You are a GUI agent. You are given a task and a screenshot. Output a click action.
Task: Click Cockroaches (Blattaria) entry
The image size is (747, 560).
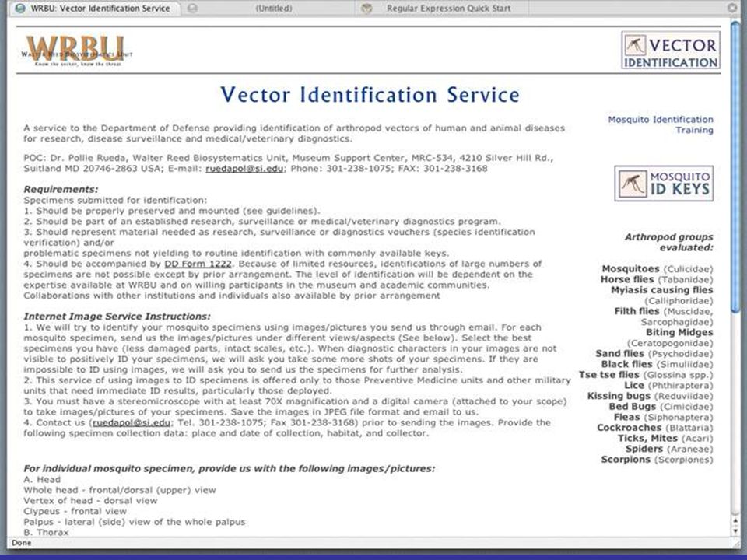pos(655,428)
